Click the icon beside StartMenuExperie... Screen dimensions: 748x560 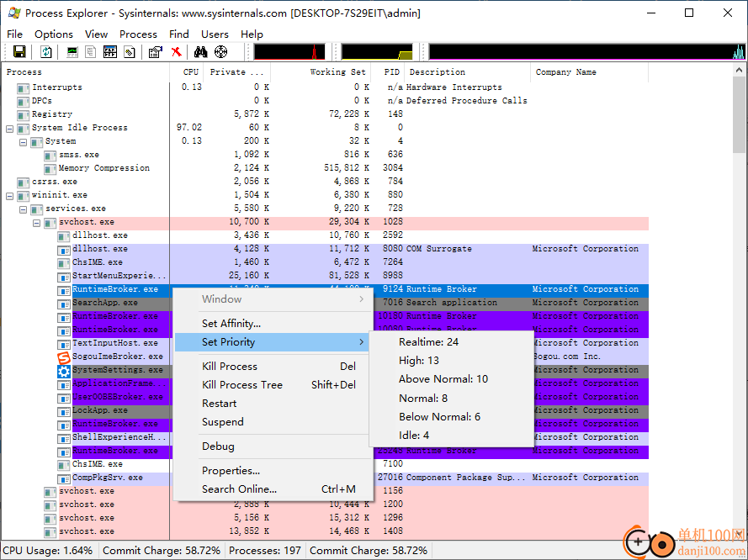pyautogui.click(x=64, y=276)
